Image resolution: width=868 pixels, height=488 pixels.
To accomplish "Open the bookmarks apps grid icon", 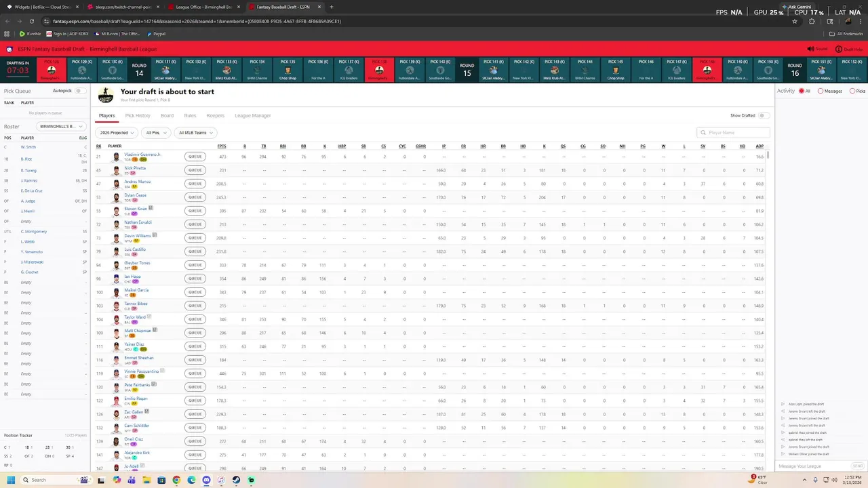I will click(x=7, y=34).
